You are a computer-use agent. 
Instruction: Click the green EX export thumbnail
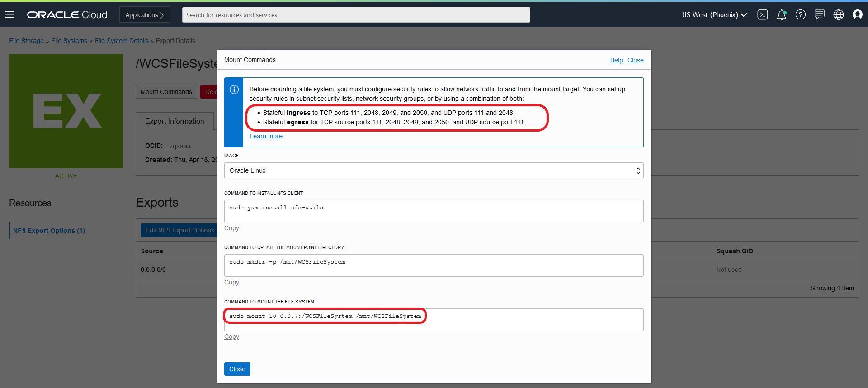tap(66, 111)
